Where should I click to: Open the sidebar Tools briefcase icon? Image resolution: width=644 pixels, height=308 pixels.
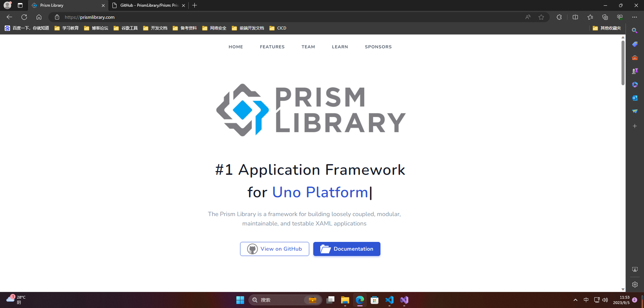tap(635, 58)
